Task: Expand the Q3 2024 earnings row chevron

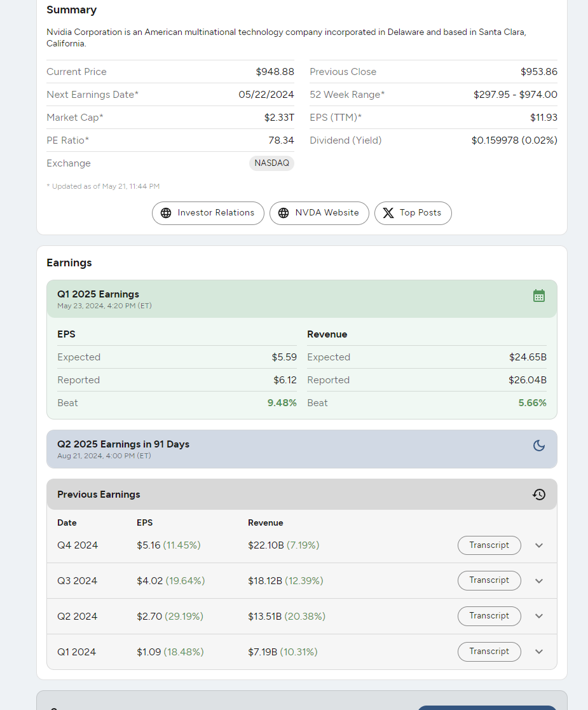Action: point(539,580)
